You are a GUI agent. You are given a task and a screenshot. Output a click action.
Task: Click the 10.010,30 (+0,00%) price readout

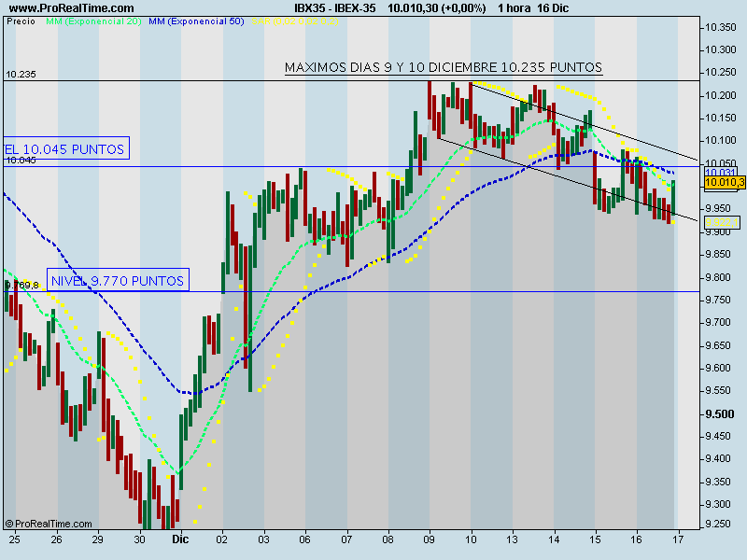click(x=437, y=8)
